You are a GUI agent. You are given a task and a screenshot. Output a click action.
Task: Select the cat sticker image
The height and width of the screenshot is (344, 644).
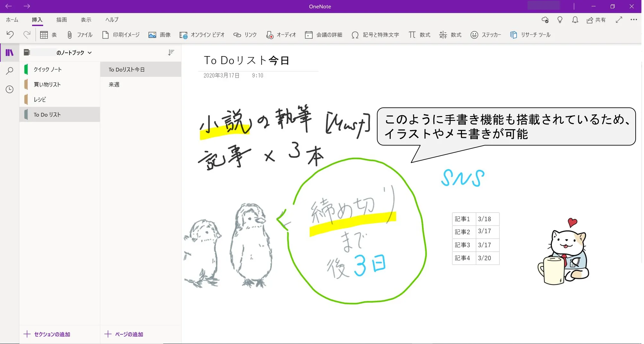(563, 252)
